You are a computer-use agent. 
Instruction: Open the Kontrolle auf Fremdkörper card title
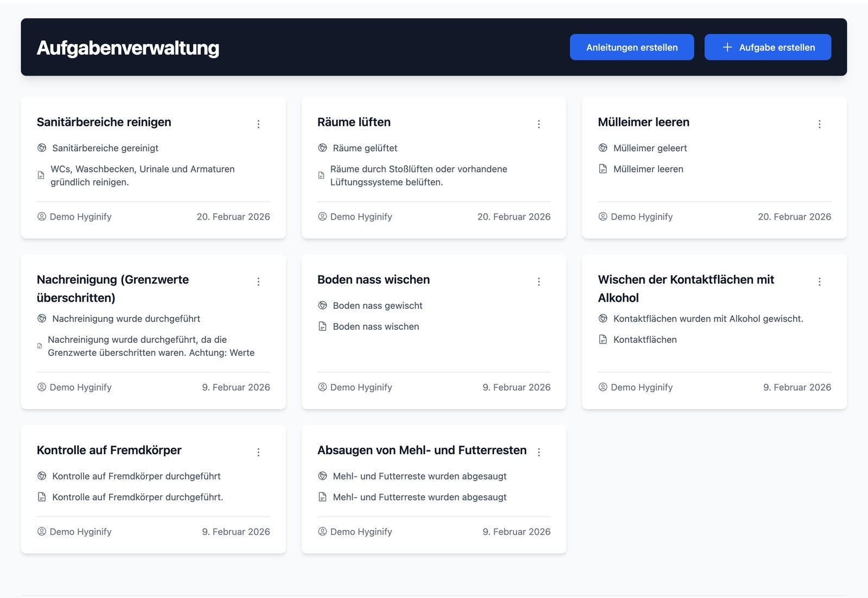tap(109, 450)
